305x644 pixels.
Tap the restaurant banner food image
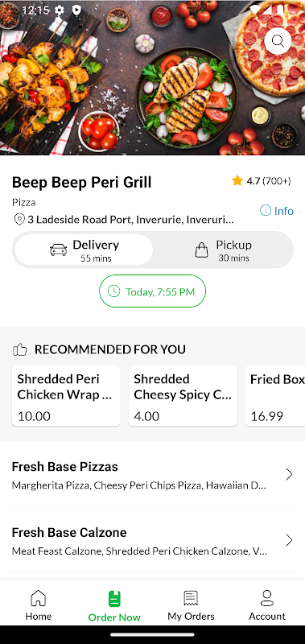152,77
